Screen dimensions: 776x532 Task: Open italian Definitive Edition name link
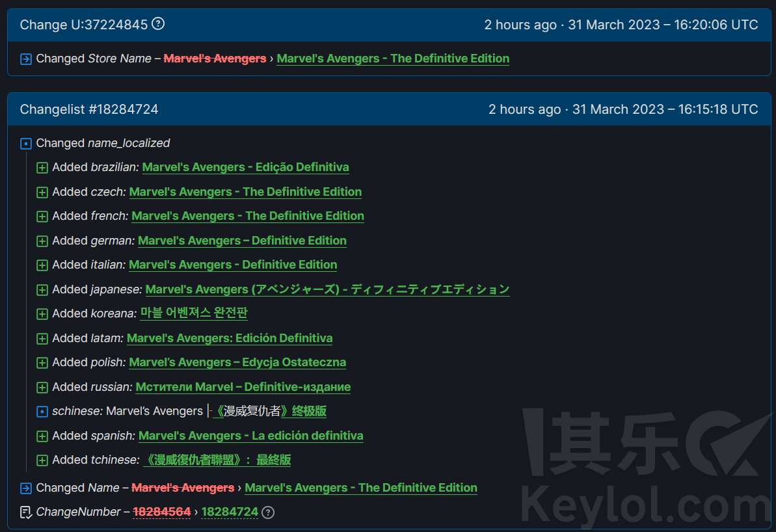pos(233,265)
